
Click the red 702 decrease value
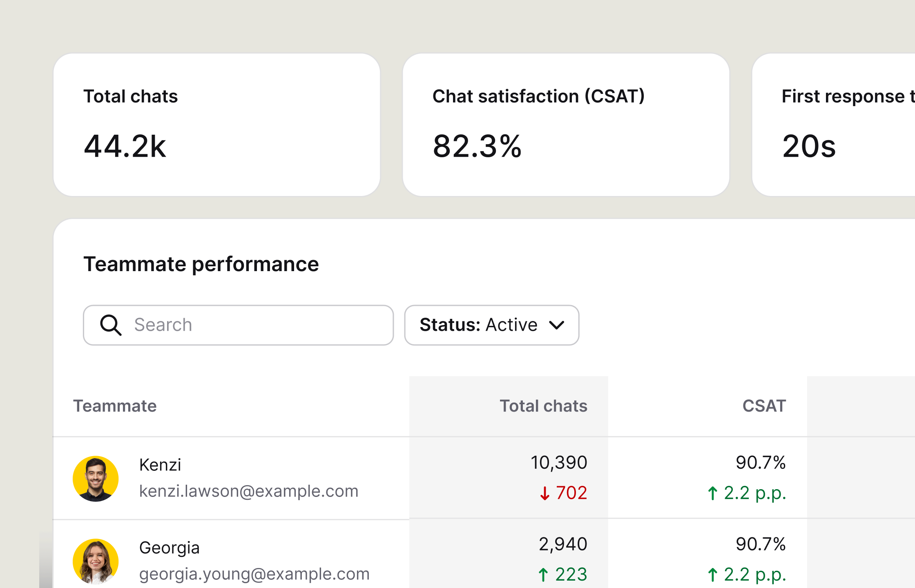563,493
